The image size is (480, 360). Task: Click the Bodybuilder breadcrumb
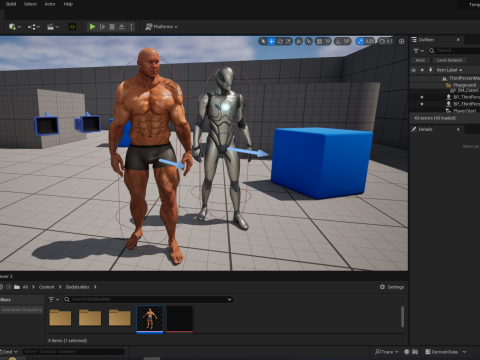pos(77,287)
